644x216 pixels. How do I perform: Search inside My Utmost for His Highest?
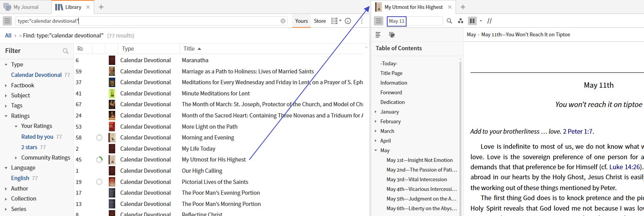[x=449, y=21]
